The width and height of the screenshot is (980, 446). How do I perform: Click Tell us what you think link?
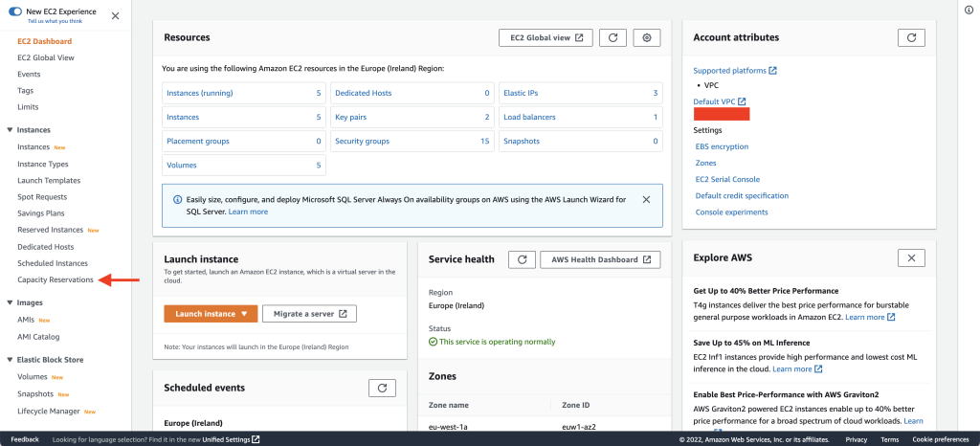[55, 21]
